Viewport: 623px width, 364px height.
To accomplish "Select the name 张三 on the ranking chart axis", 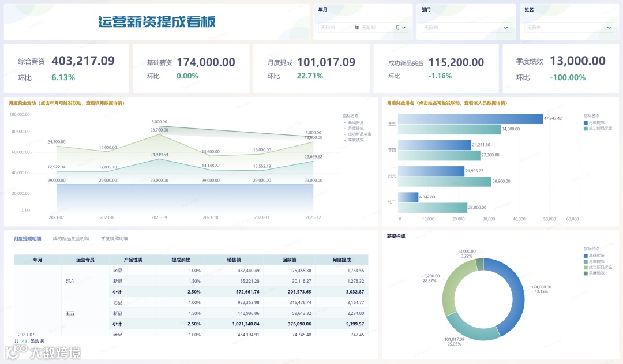I will [392, 202].
